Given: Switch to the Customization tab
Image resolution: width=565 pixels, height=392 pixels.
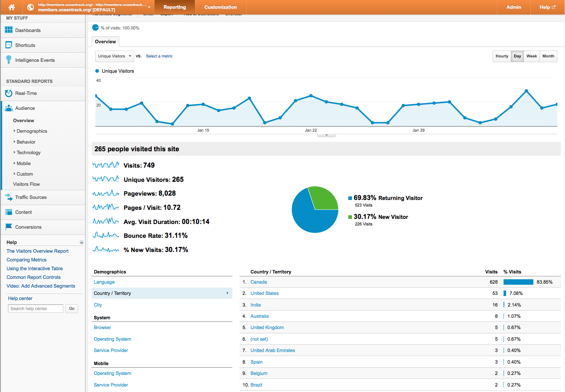Looking at the screenshot, I should tap(220, 7).
